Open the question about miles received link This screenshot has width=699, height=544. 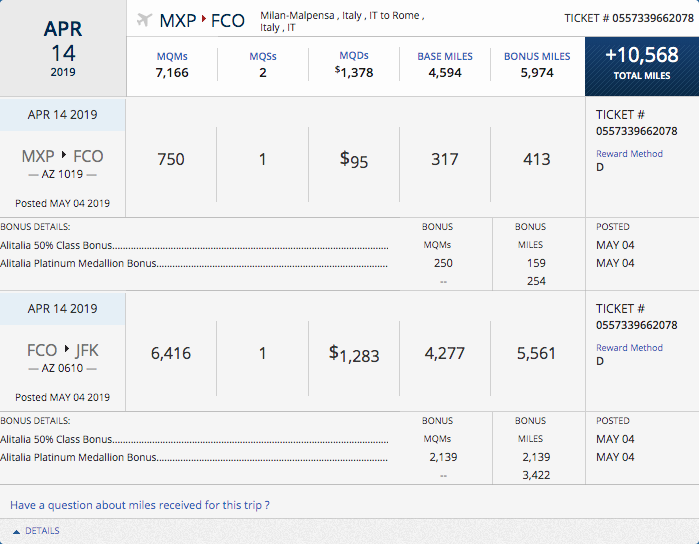pos(140,505)
